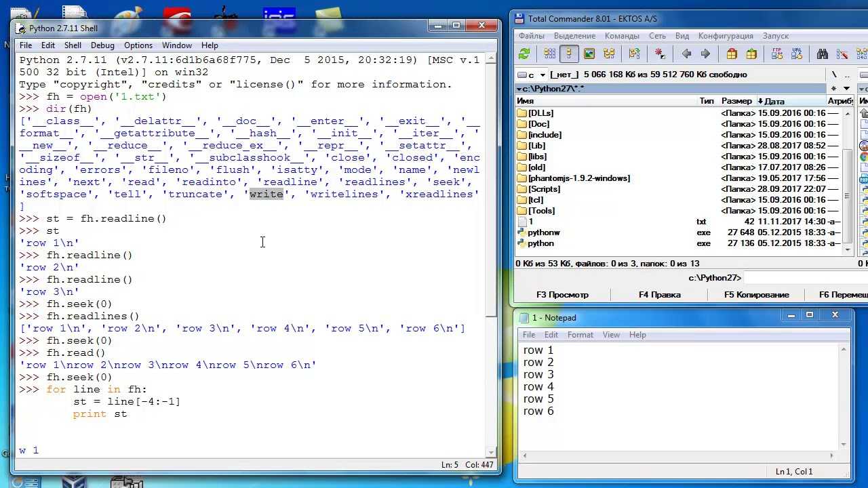Expand the c:\Python27 path history arrow
The height and width of the screenshot is (488, 868).
(x=519, y=89)
